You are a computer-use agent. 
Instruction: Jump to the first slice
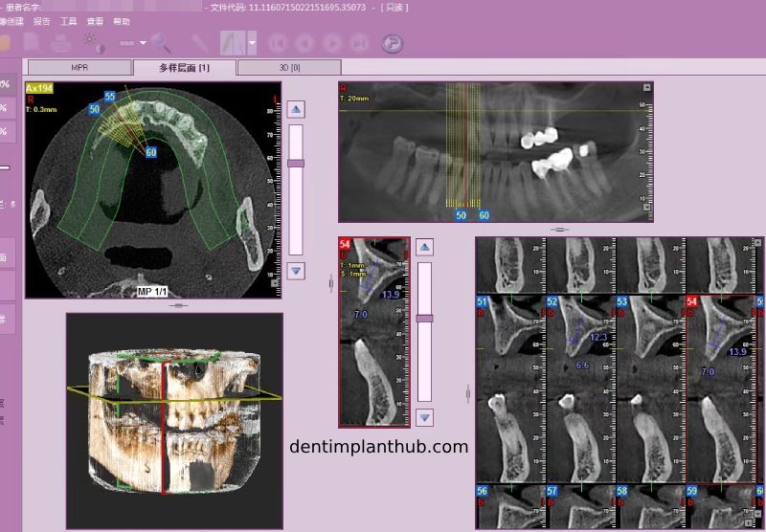coord(278,43)
